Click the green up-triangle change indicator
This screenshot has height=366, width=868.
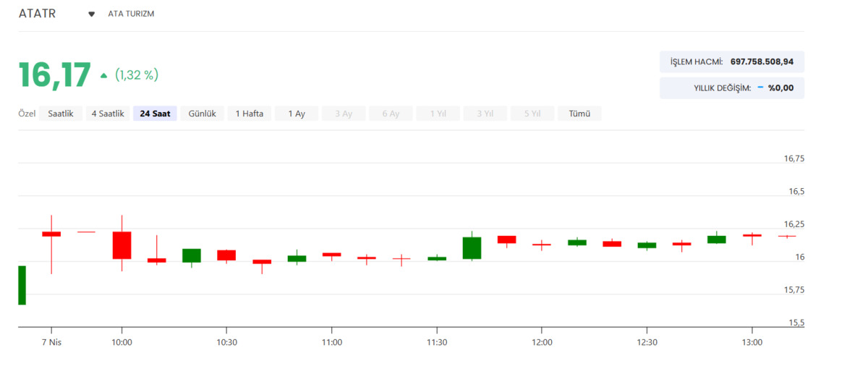(103, 75)
